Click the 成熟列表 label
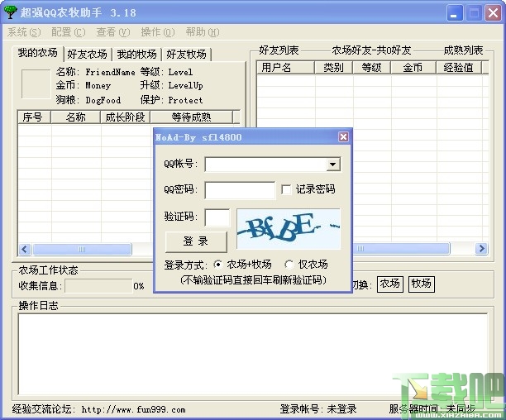Screen dimensions: 506x420 coord(463,50)
